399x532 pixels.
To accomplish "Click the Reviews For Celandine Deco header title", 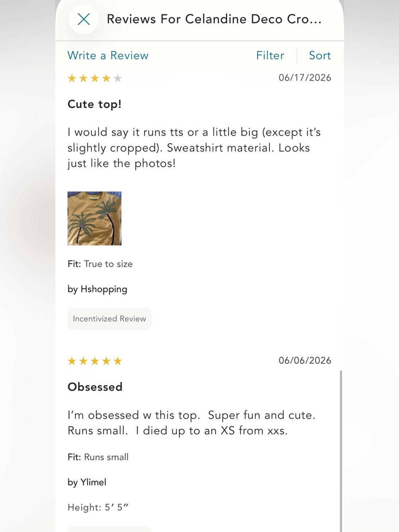I will 214,19.
